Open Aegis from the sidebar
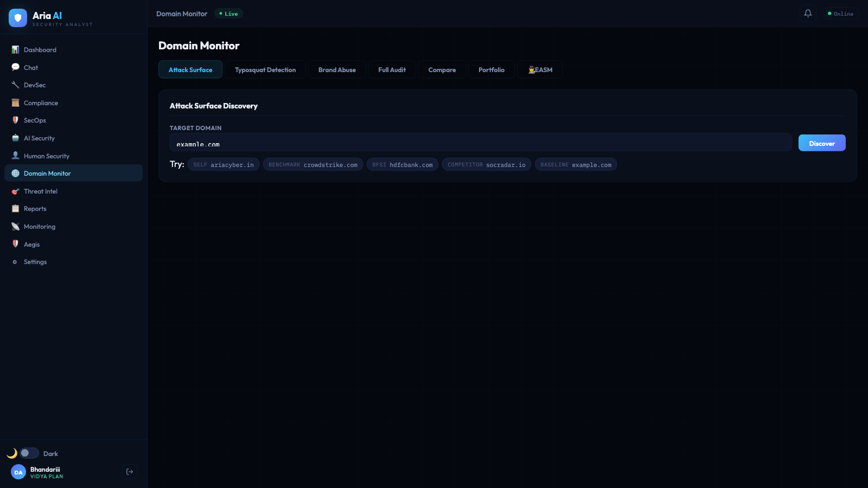The image size is (868, 488). point(73,244)
